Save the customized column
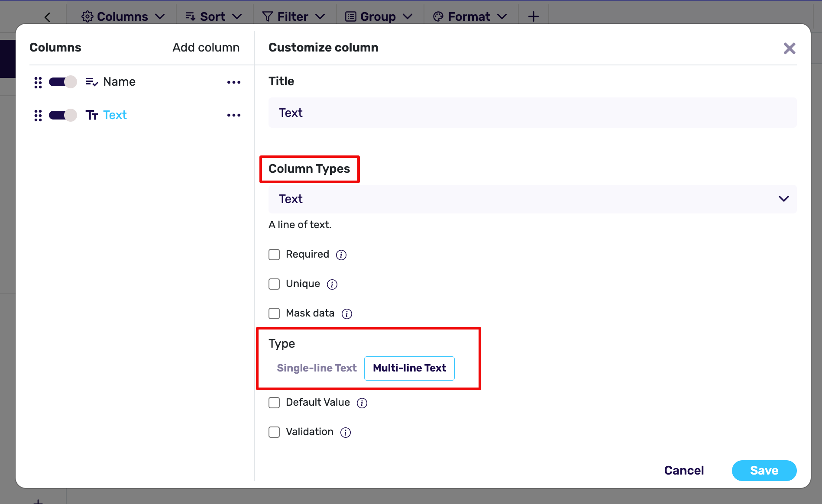The image size is (822, 504). [x=764, y=470]
